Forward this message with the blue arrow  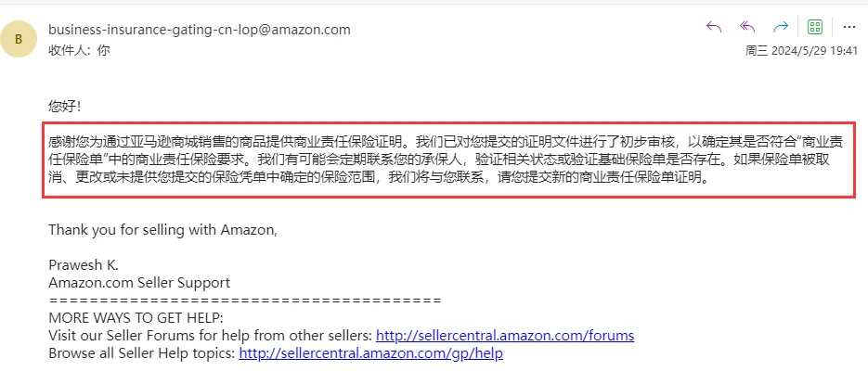(x=781, y=27)
